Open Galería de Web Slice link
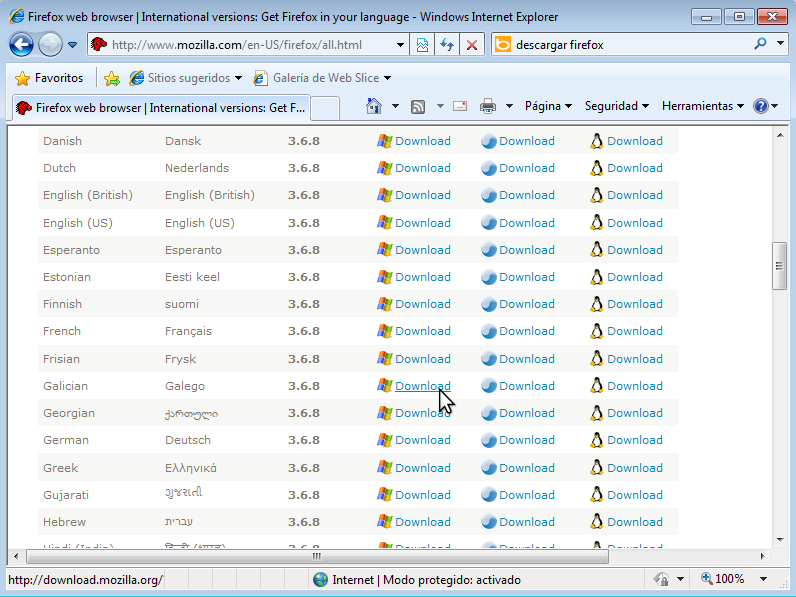 coord(323,78)
